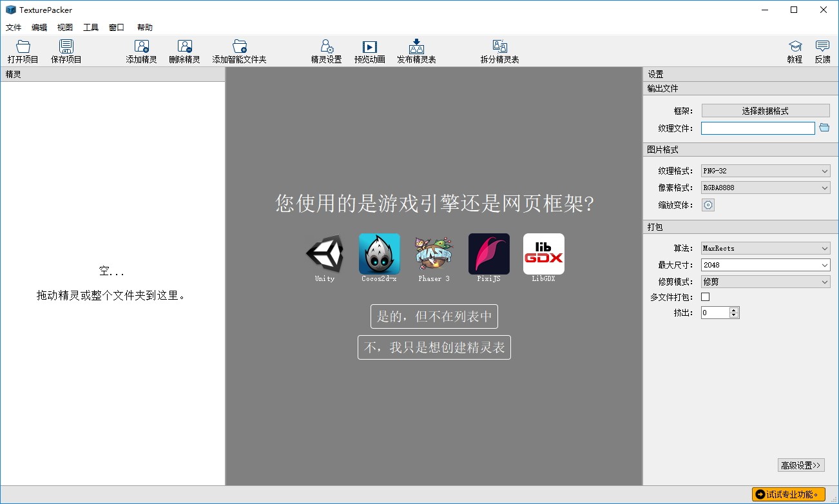839x504 pixels.
Task: Open 反馈 feedback icon
Action: (823, 52)
